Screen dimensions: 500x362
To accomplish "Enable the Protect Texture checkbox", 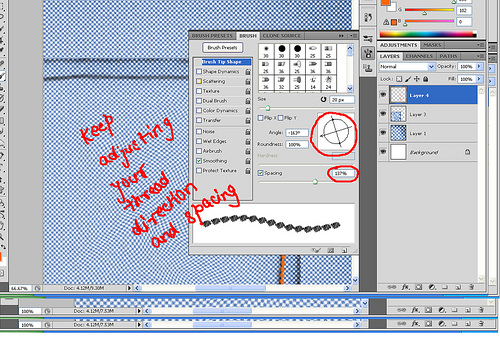I will coord(199,170).
